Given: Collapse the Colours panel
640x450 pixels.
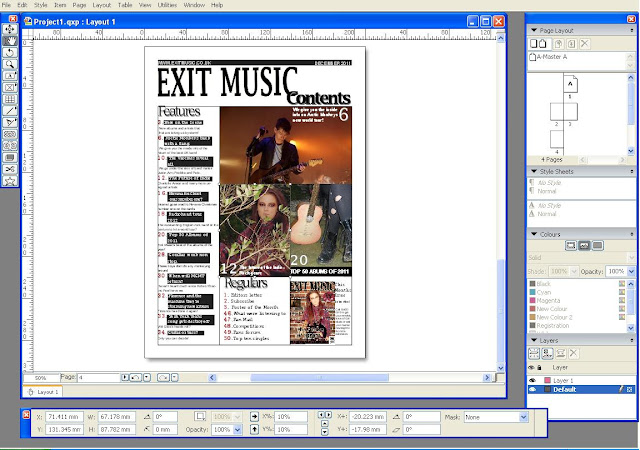Looking at the screenshot, I should (534, 234).
